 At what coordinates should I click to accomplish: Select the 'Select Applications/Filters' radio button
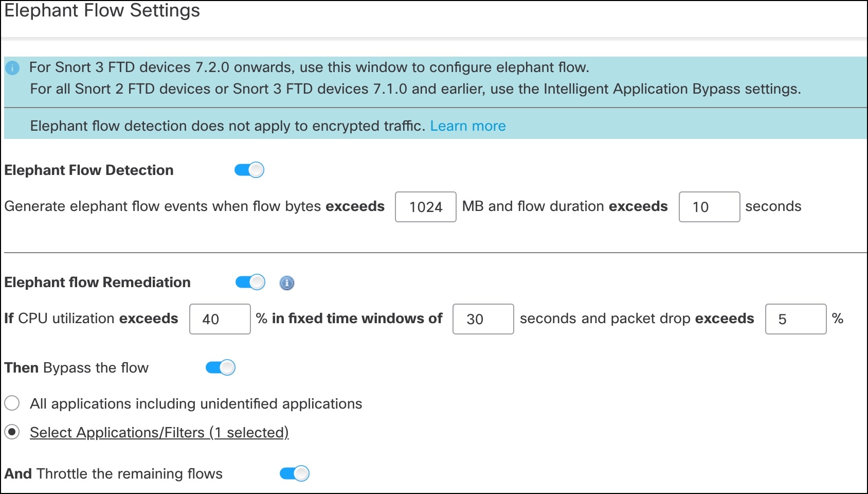pyautogui.click(x=11, y=432)
